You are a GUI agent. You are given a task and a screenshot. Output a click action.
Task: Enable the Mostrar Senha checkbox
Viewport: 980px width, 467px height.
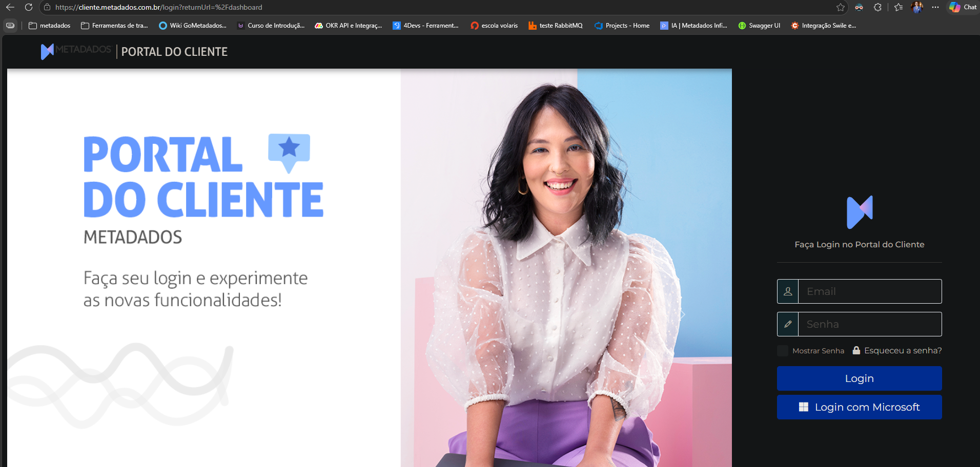pos(783,351)
